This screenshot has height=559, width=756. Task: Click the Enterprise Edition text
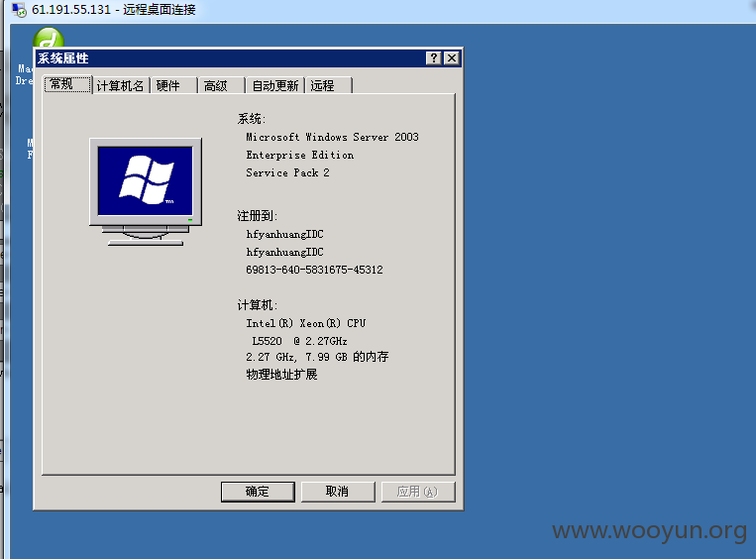300,155
